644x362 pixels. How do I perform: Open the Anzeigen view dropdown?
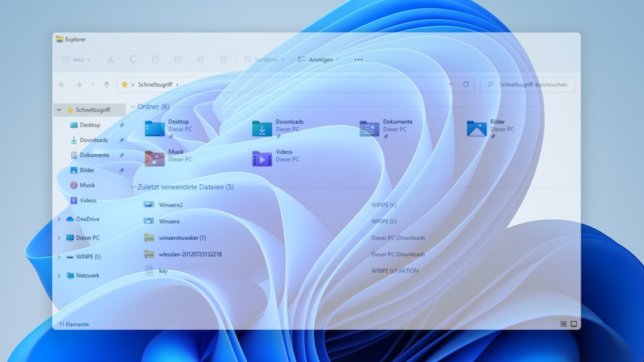pos(318,59)
